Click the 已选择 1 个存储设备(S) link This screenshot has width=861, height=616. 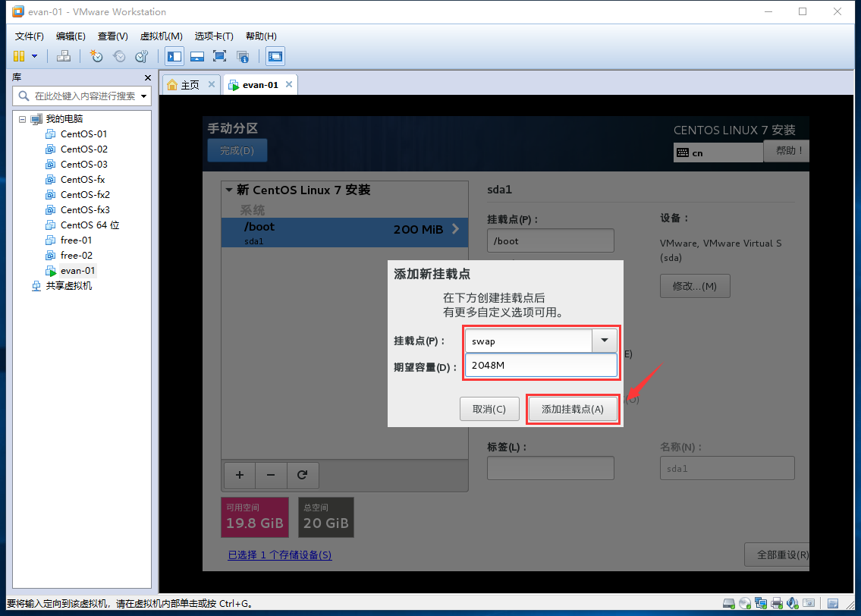coord(279,555)
